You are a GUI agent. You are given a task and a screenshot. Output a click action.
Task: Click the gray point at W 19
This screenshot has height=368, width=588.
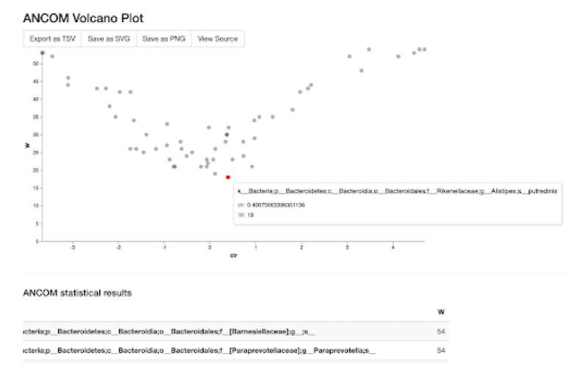215,174
